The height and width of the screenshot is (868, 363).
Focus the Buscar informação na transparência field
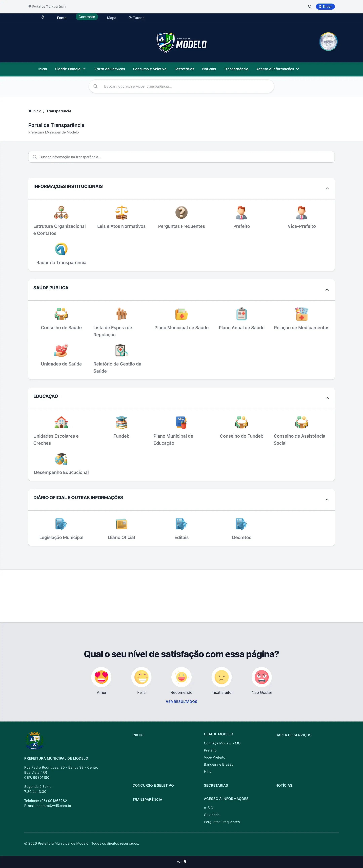coord(182,157)
